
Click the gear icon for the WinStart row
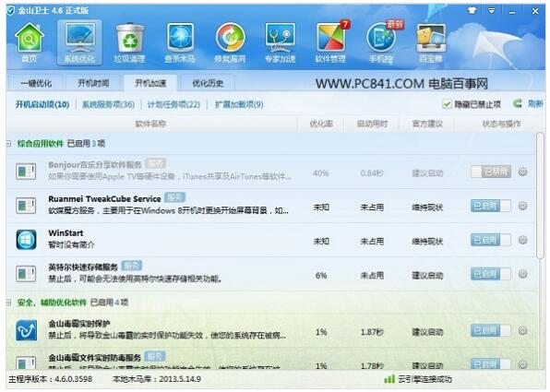(522, 240)
